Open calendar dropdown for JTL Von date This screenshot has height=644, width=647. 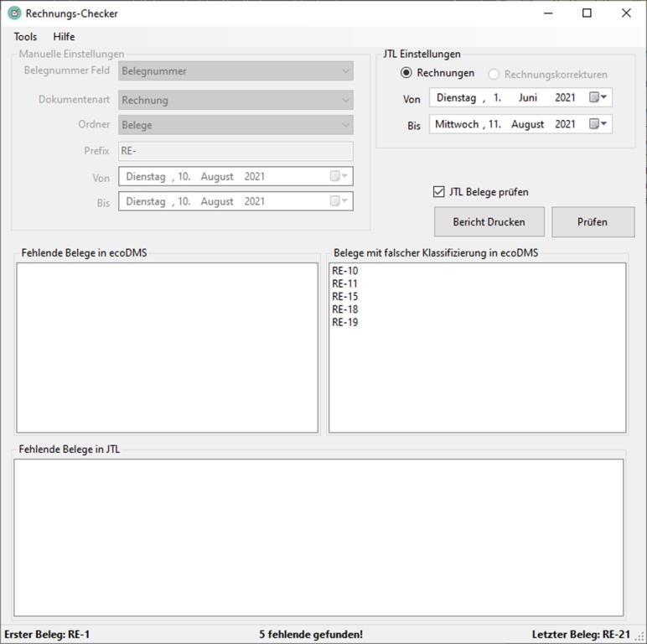[x=598, y=97]
